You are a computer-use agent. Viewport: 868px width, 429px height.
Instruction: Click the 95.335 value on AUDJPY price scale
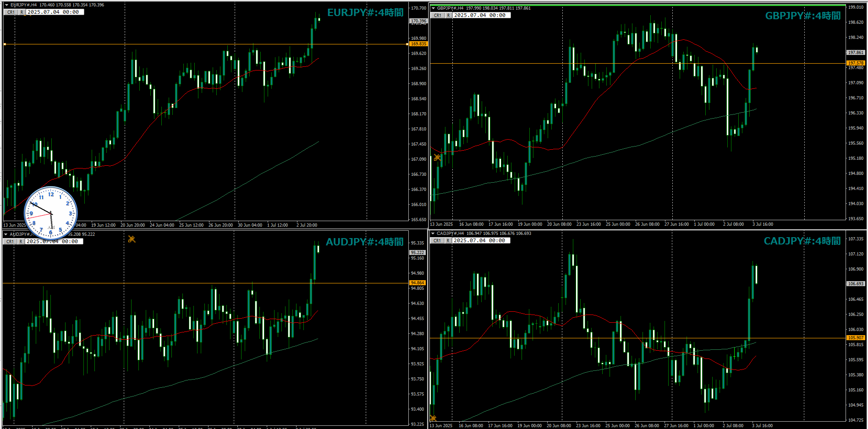(417, 243)
